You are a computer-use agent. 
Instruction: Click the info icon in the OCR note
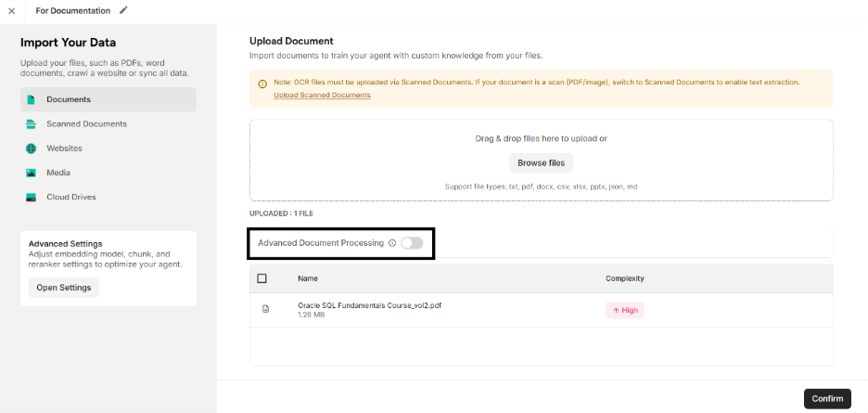coord(262,84)
